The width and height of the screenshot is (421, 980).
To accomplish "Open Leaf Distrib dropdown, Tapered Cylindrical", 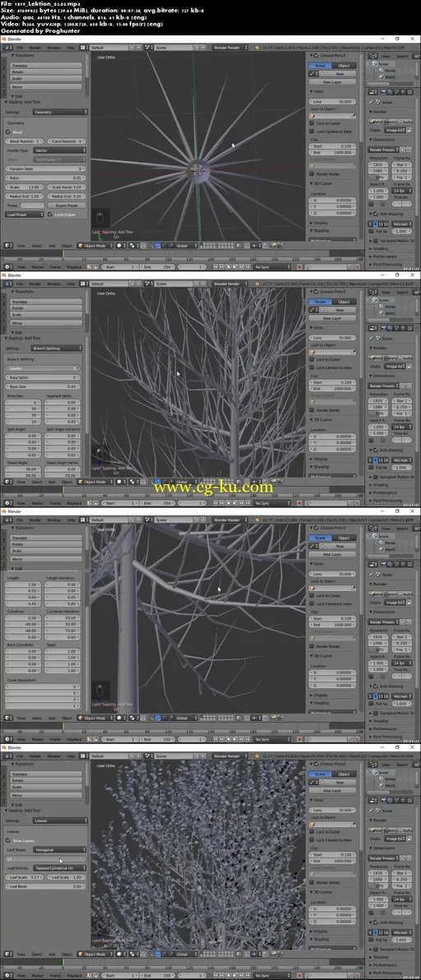I will coord(59,868).
